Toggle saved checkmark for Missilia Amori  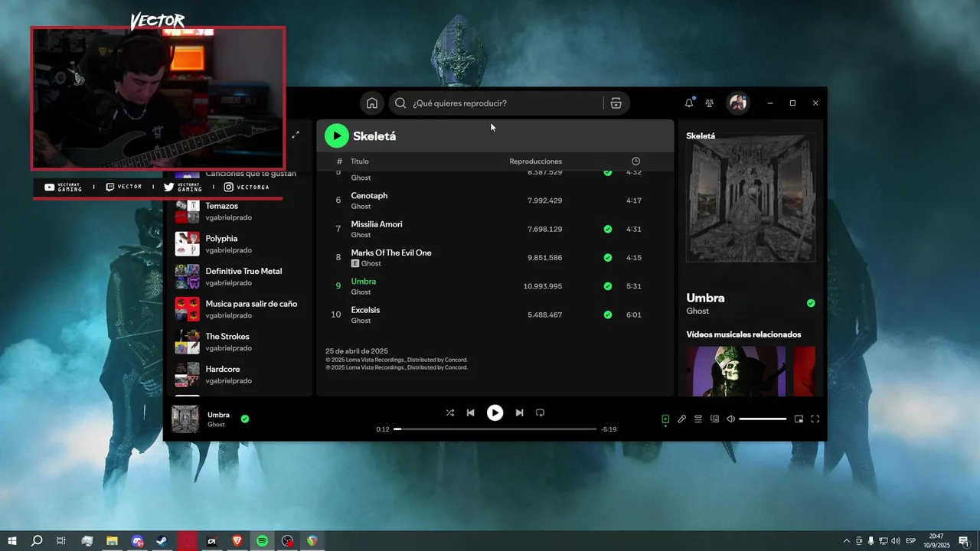pyautogui.click(x=608, y=229)
